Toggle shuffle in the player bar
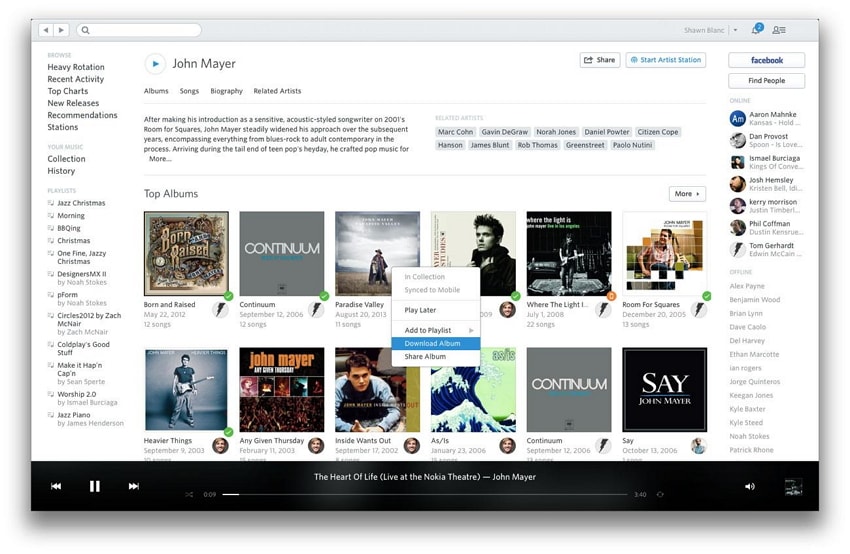The width and height of the screenshot is (850, 554). [189, 494]
